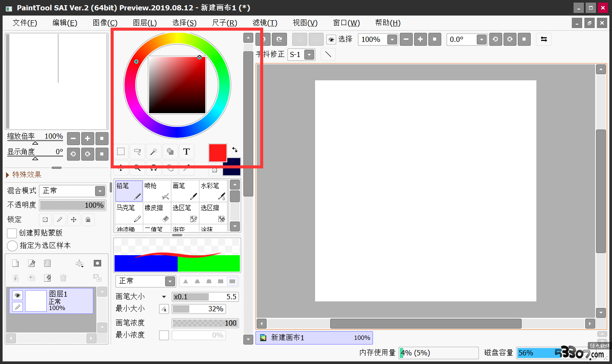Toggle lock movement icon

pos(73,219)
